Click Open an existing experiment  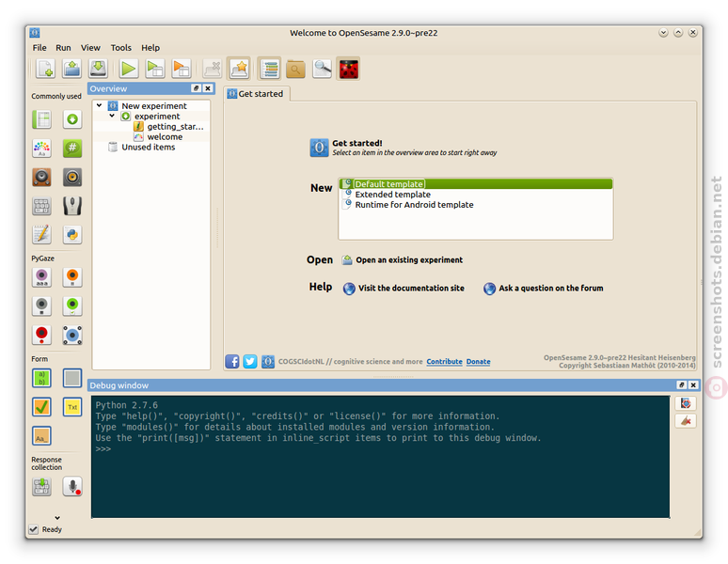[403, 259]
